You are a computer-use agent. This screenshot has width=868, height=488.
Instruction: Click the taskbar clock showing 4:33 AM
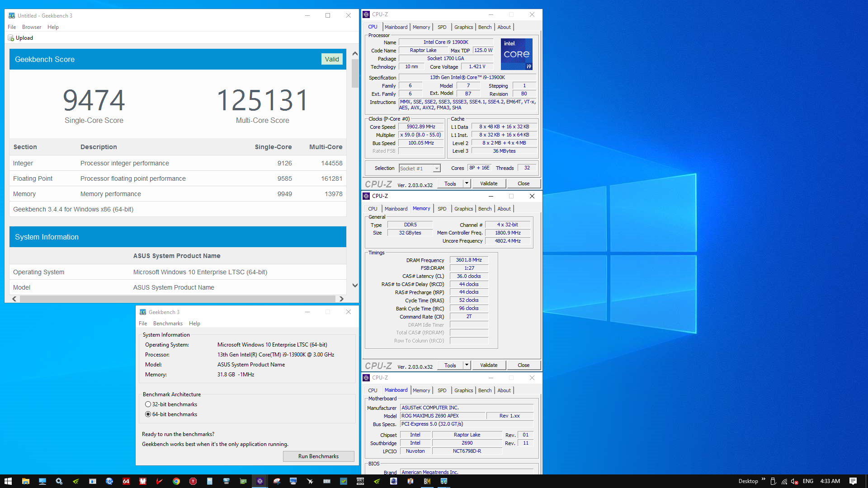tap(830, 481)
